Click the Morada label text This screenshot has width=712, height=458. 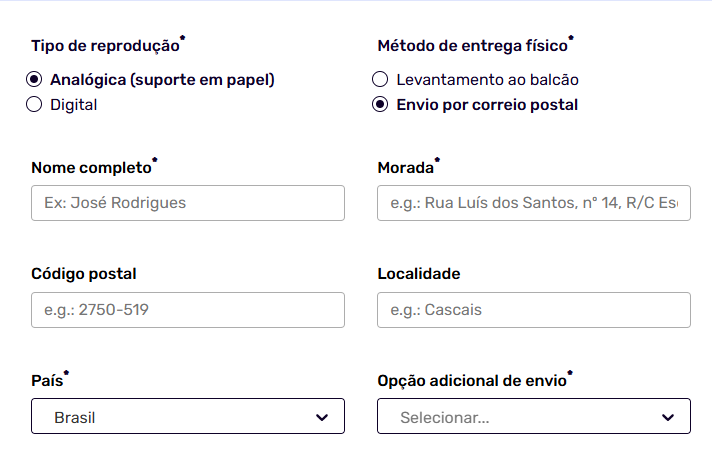coord(406,167)
